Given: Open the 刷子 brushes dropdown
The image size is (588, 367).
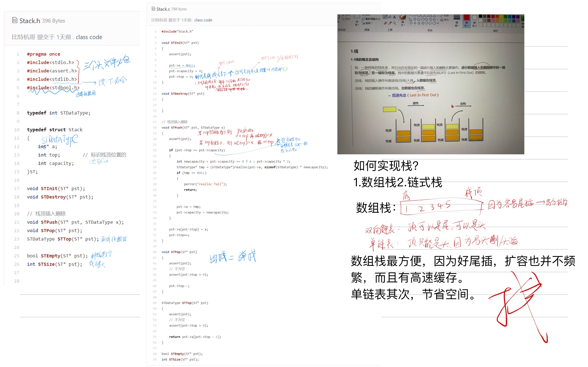Looking at the screenshot, I should tap(403, 24).
